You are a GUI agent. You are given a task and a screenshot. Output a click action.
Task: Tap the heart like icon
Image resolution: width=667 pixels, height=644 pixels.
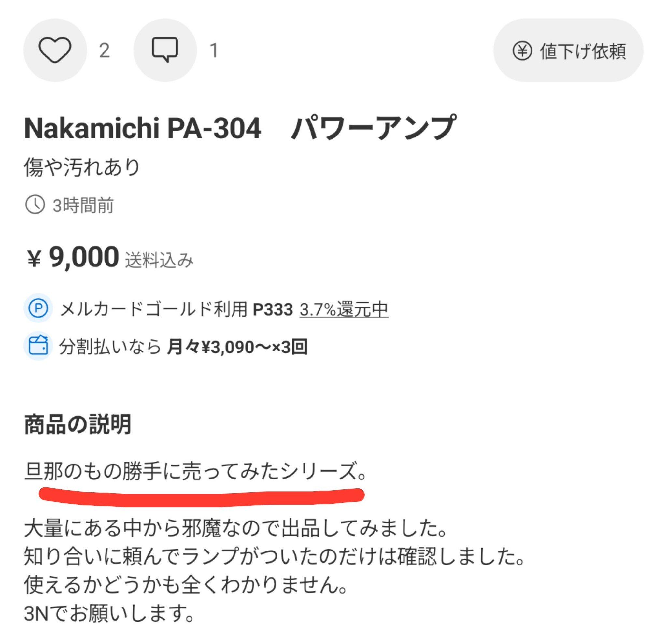pyautogui.click(x=55, y=50)
